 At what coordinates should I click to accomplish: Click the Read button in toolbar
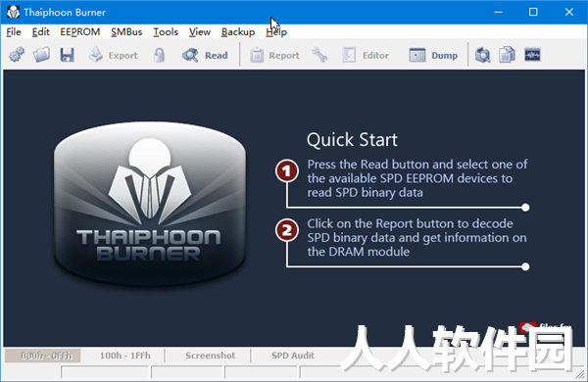pyautogui.click(x=205, y=55)
